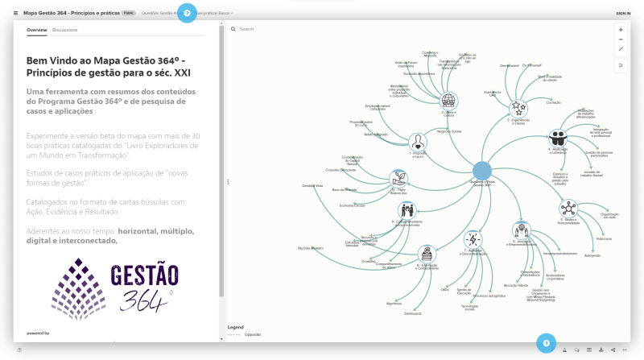Select the '6 - Inovação e Empreendedorismo' hands node
This screenshot has width=644, height=360.
click(521, 230)
